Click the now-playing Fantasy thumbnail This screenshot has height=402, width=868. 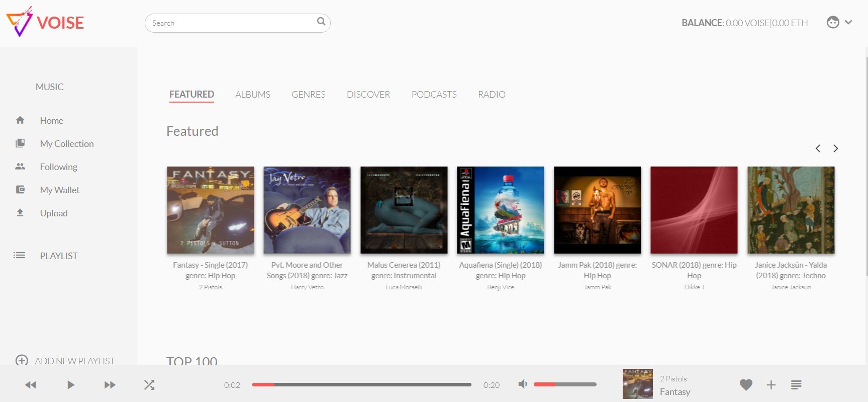coord(638,384)
